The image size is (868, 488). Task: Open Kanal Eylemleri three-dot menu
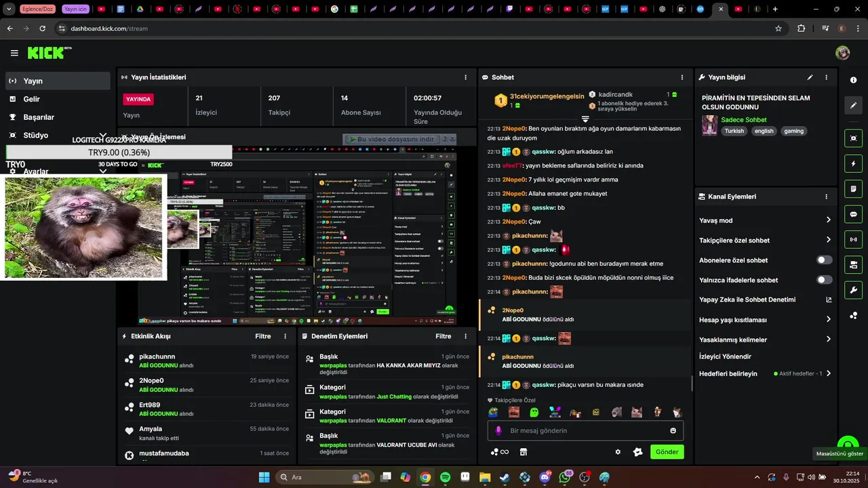point(826,197)
